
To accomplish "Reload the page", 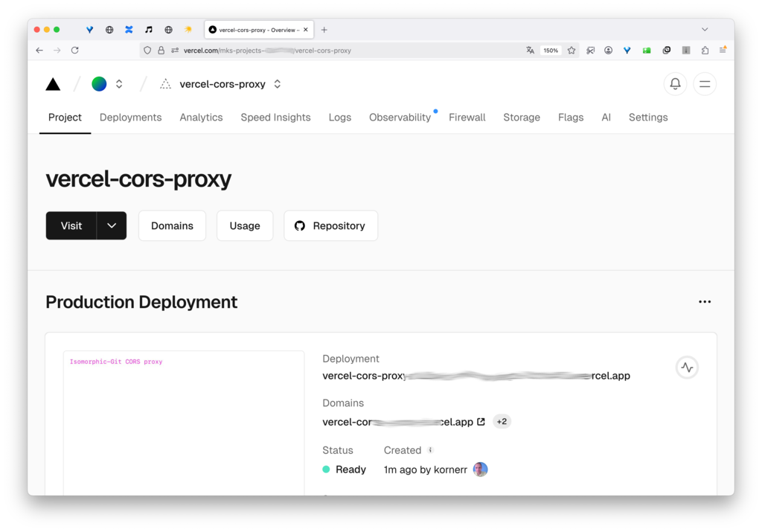I will (75, 50).
